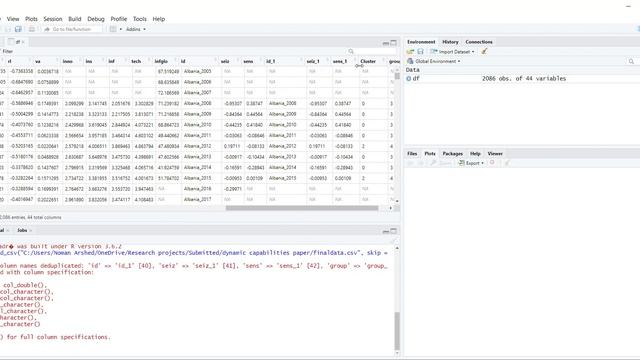Click the console vertical scrollbar thumb
640x360 pixels.
[397, 331]
